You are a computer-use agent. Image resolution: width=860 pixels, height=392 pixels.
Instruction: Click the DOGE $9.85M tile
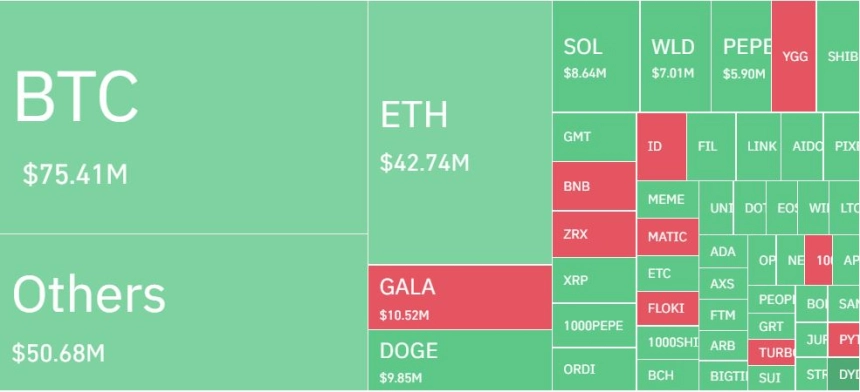[460, 360]
